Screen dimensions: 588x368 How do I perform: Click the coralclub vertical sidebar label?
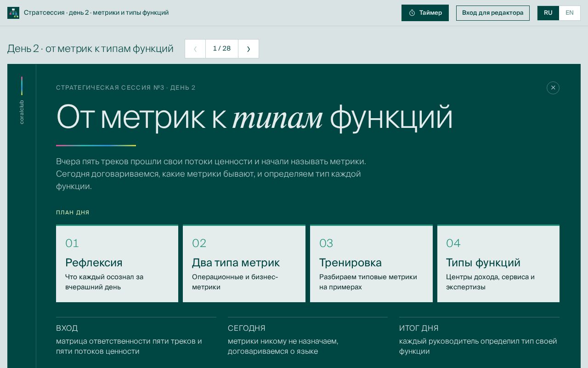(x=22, y=112)
